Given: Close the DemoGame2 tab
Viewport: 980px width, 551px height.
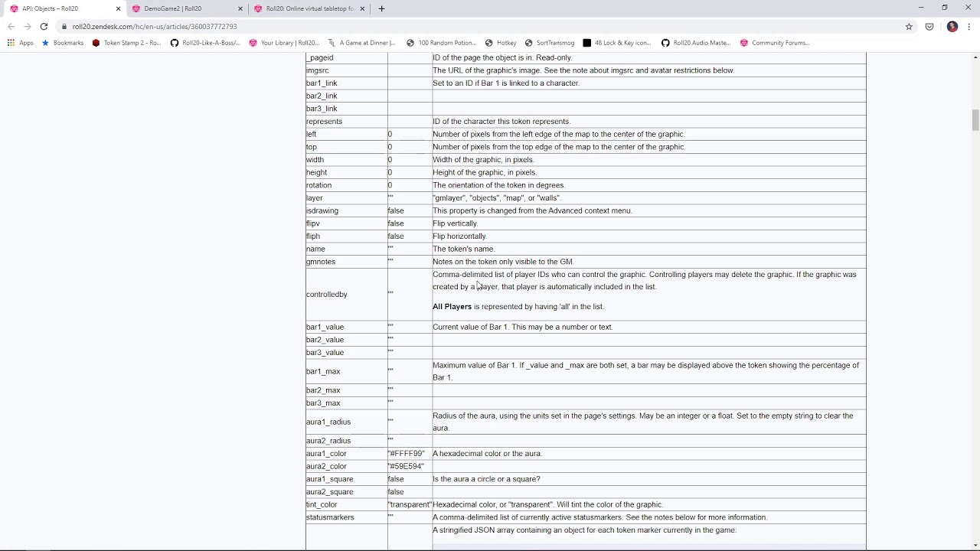Looking at the screenshot, I should (240, 8).
